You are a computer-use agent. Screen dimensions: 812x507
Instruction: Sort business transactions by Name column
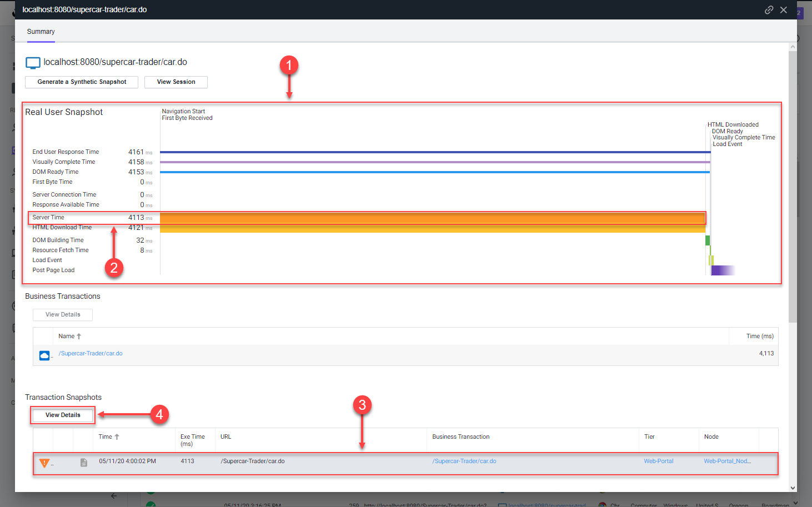pyautogui.click(x=67, y=337)
